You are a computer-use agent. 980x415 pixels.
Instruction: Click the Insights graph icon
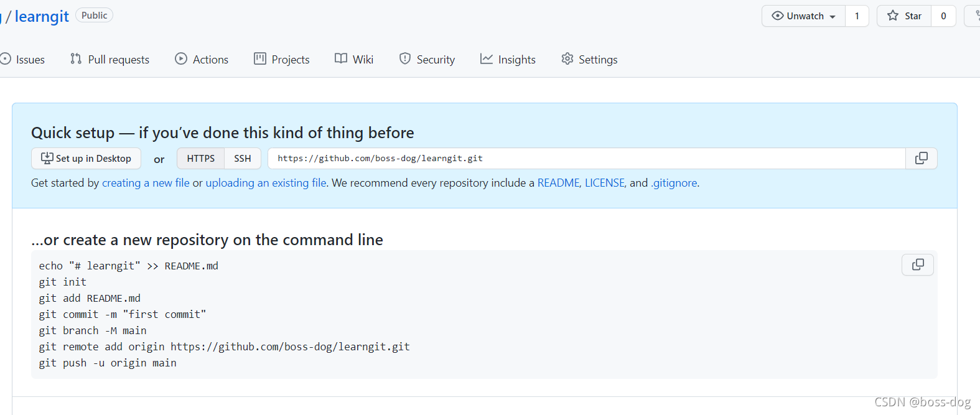(487, 58)
